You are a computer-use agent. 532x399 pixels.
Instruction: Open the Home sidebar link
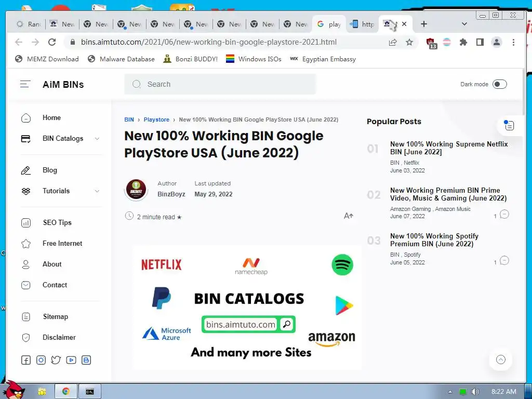point(51,118)
